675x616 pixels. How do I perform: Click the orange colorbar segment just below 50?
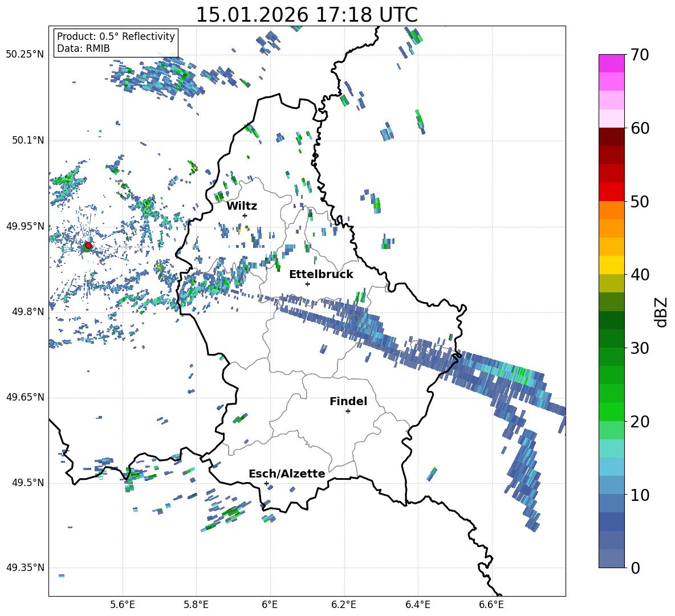click(x=611, y=210)
